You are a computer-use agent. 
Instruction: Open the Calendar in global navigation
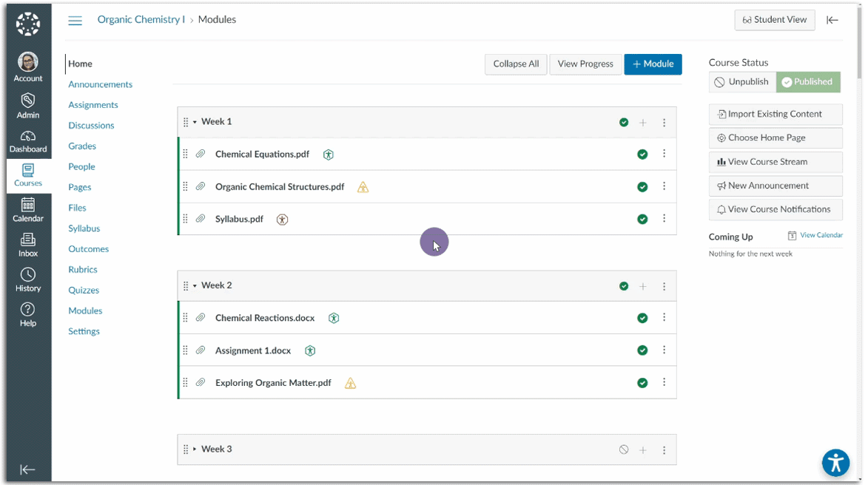(x=28, y=210)
